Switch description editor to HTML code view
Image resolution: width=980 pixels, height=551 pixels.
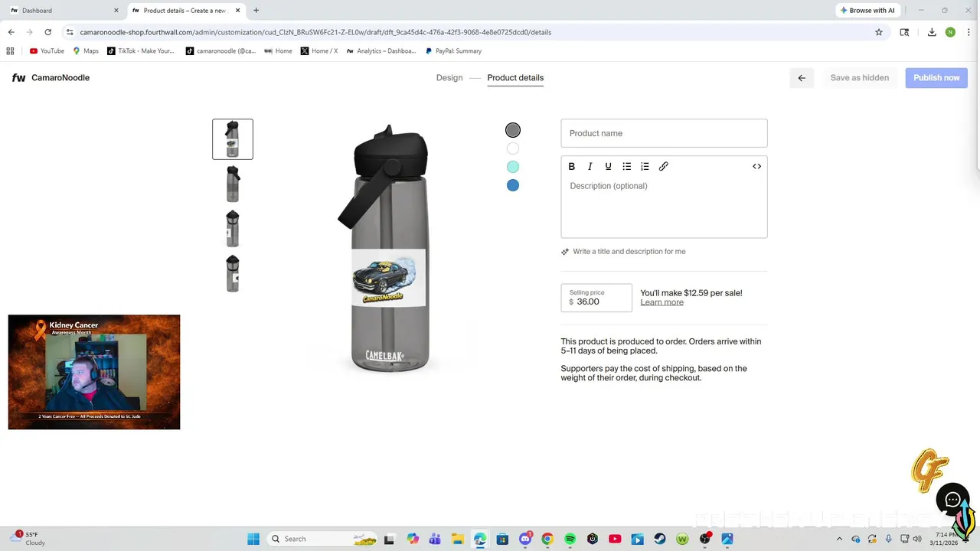tap(756, 166)
